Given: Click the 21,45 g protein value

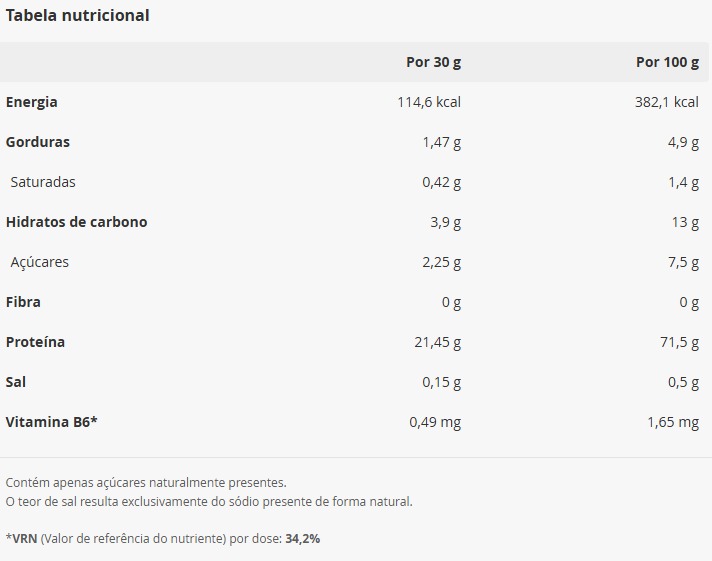Looking at the screenshot, I should (437, 342).
